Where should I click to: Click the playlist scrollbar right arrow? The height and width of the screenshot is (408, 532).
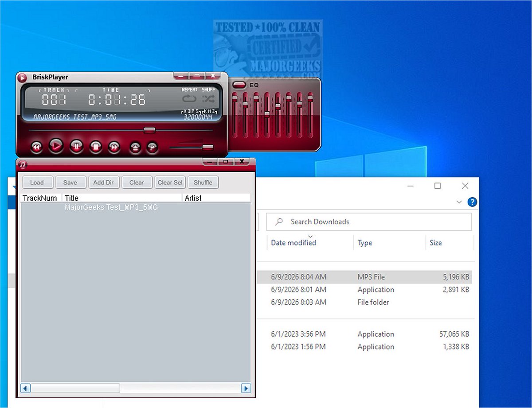pyautogui.click(x=246, y=389)
